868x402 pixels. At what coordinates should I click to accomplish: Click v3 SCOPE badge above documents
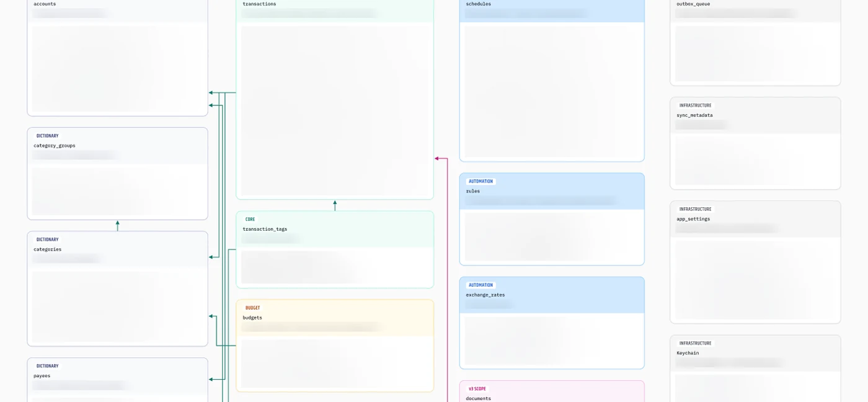coord(477,388)
